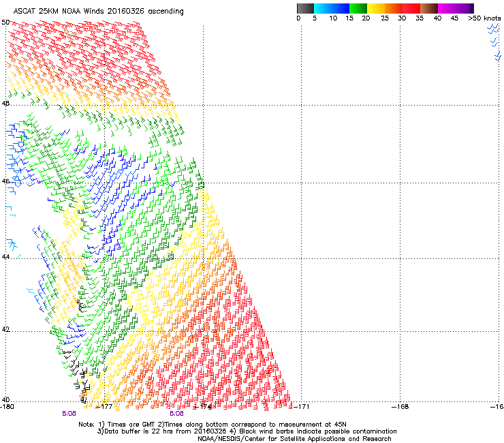This screenshot has height=443, width=504.
Task: Click the magenta 40-45 knots color swatch
Action: tap(447, 8)
